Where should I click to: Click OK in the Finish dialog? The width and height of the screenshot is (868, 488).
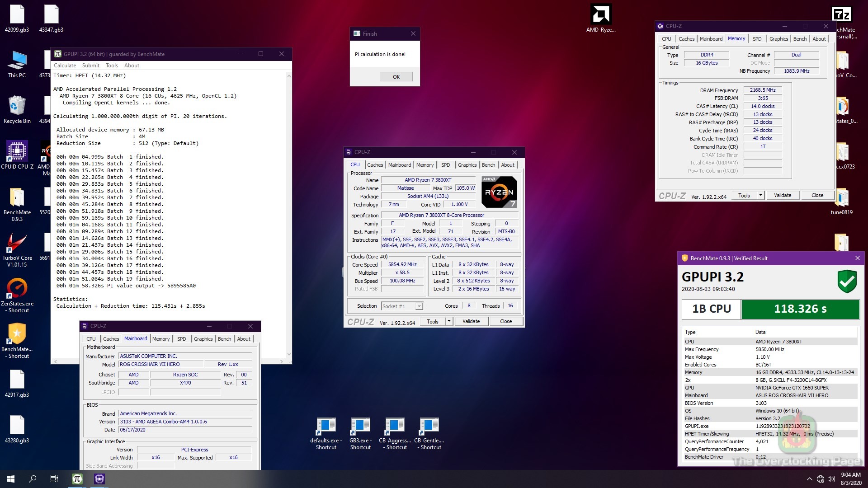pyautogui.click(x=396, y=77)
